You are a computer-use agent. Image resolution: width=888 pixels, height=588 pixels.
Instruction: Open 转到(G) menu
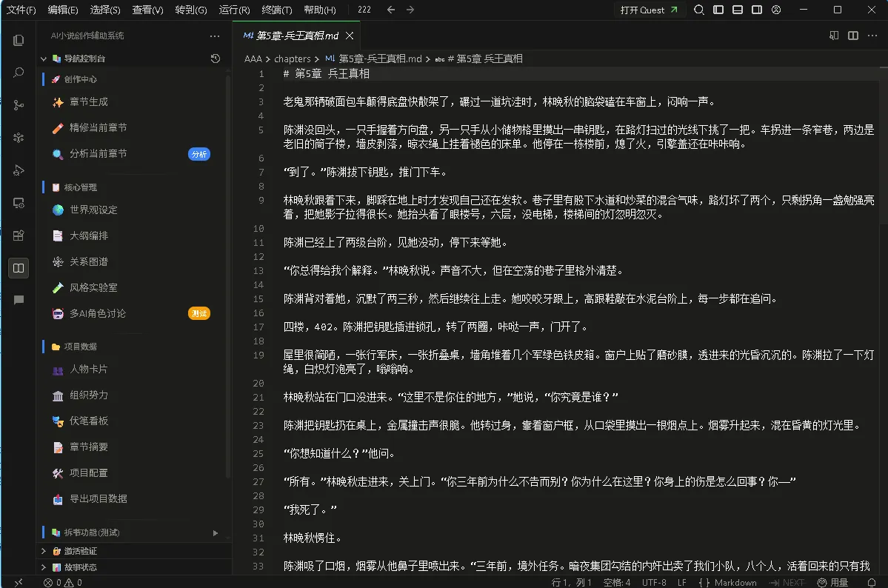(x=191, y=10)
